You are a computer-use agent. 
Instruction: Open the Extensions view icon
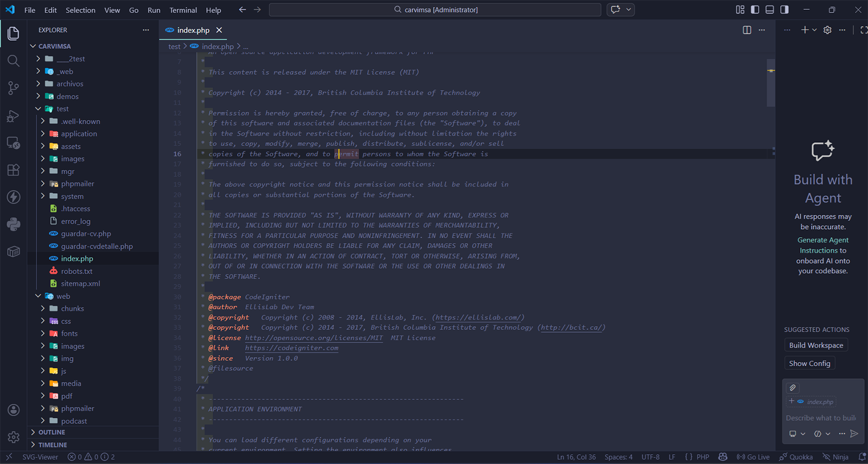click(14, 170)
